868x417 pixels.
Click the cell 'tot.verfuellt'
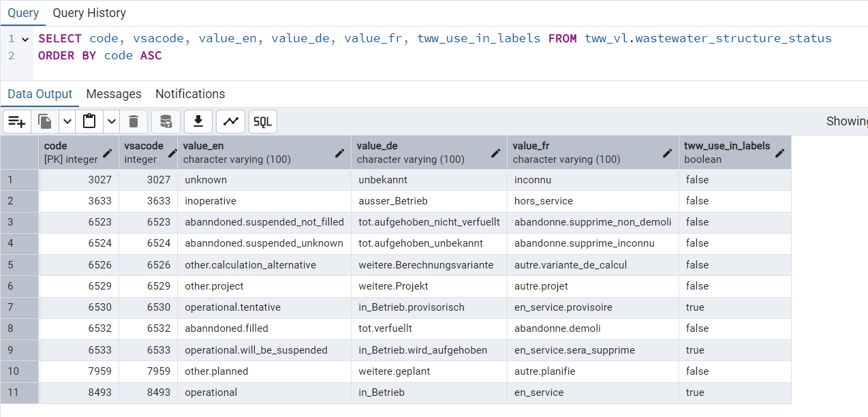click(429, 328)
